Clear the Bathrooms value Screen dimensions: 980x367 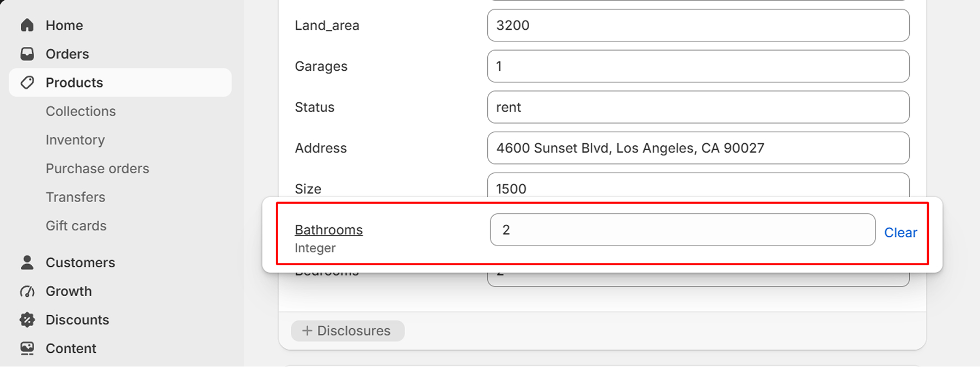pyautogui.click(x=901, y=233)
